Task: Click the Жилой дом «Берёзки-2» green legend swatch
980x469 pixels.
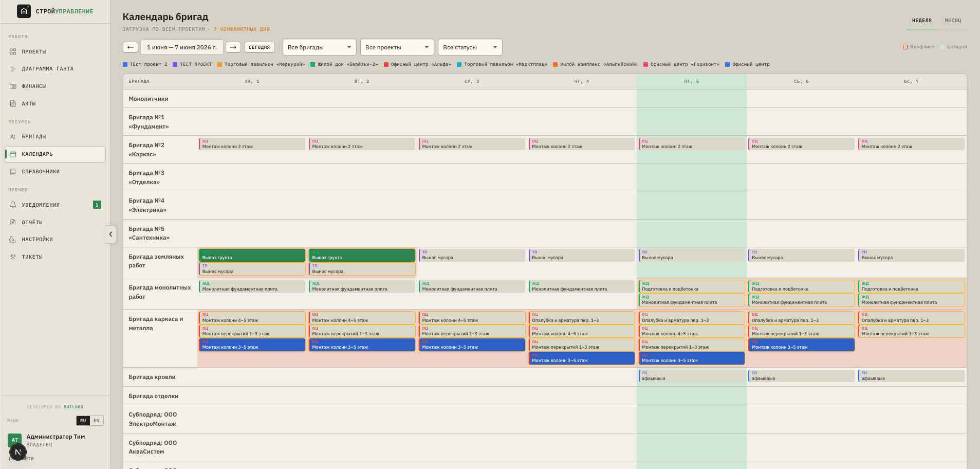Action: tap(312, 64)
